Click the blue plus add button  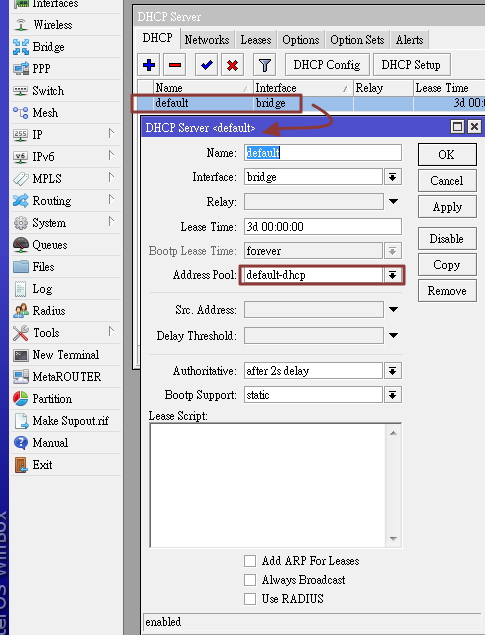point(149,65)
